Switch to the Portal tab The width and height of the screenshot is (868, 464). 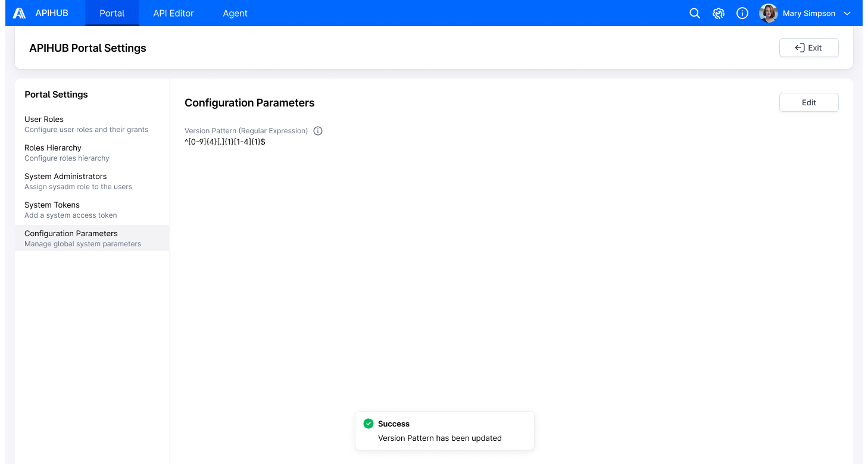(112, 13)
